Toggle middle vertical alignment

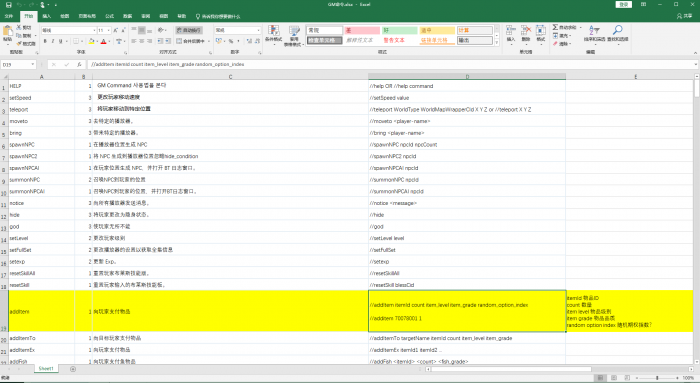(x=142, y=30)
